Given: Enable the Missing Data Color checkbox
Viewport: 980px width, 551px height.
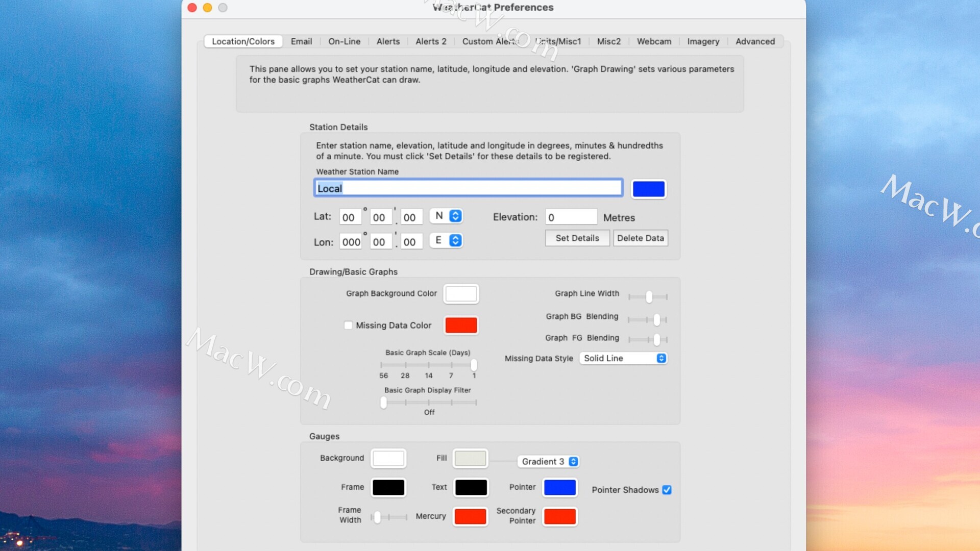Looking at the screenshot, I should [x=348, y=325].
